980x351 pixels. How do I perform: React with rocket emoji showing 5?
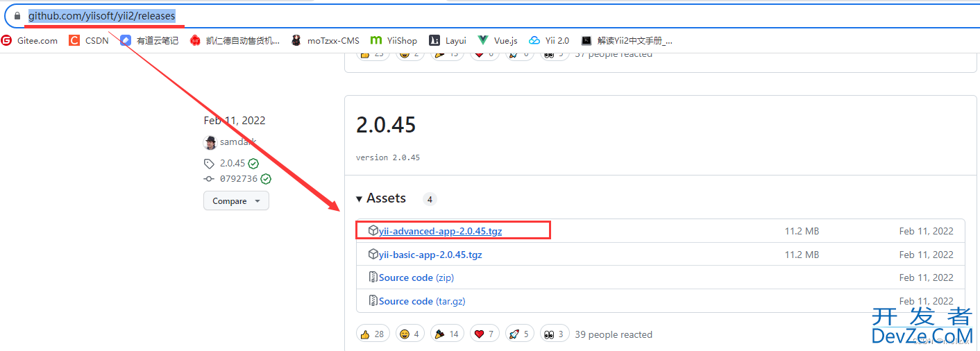(519, 334)
